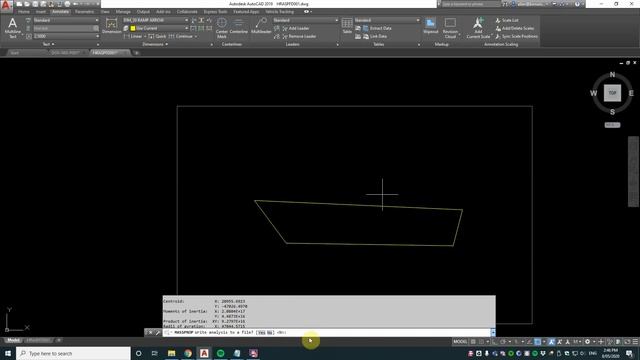Click the Scale List button
This screenshot has height=360, width=640.
(x=507, y=20)
